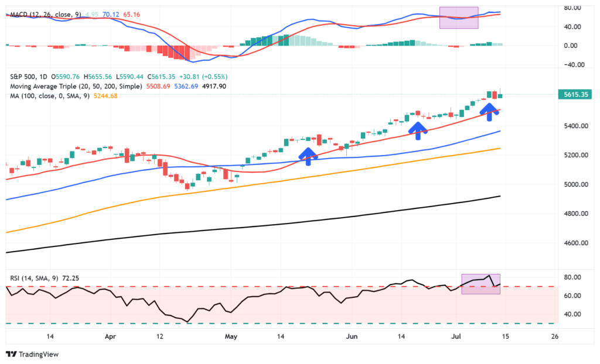Click the purple highlight box on MACD pane

click(x=458, y=18)
